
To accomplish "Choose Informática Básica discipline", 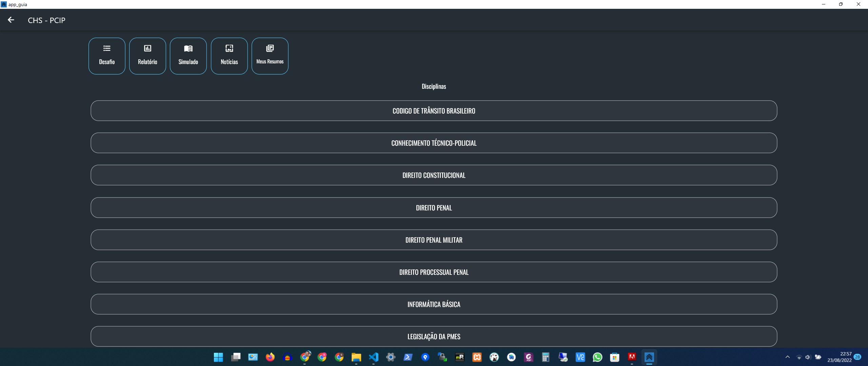I will point(434,304).
